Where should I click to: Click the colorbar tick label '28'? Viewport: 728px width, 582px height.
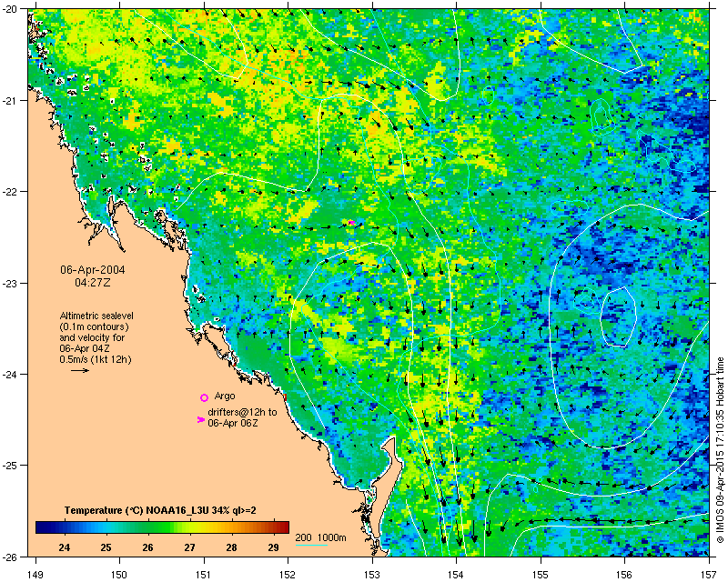coord(232,547)
